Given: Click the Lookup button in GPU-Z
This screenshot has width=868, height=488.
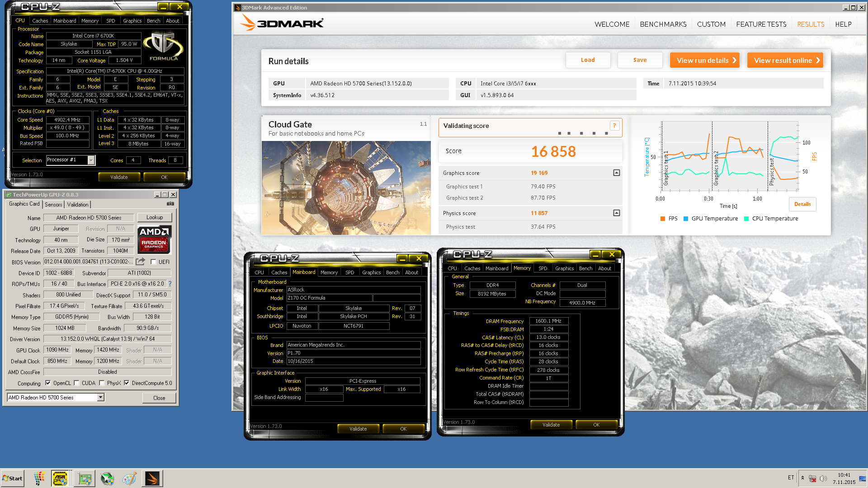Looking at the screenshot, I should [x=155, y=217].
